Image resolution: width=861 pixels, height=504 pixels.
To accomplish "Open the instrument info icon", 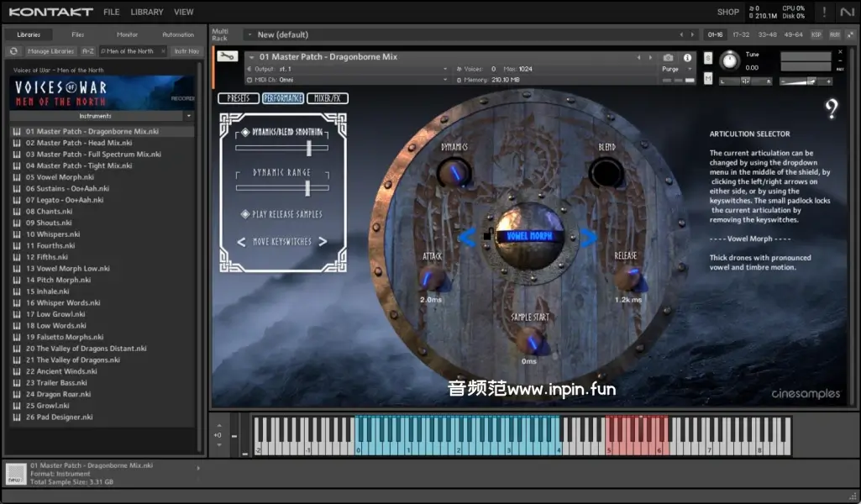I will (x=688, y=58).
